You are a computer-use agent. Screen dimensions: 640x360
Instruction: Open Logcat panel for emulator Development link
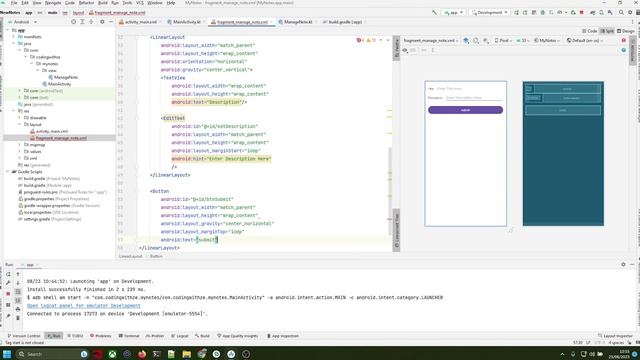pos(84,306)
